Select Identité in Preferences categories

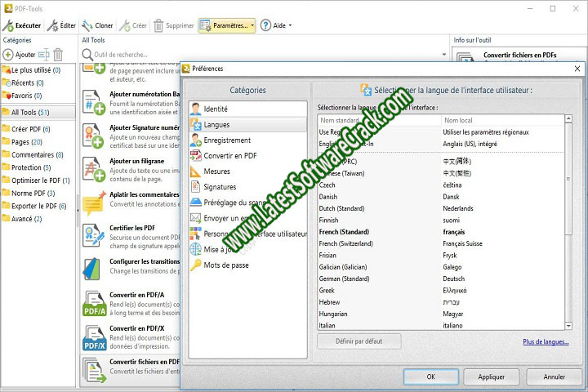[247, 109]
